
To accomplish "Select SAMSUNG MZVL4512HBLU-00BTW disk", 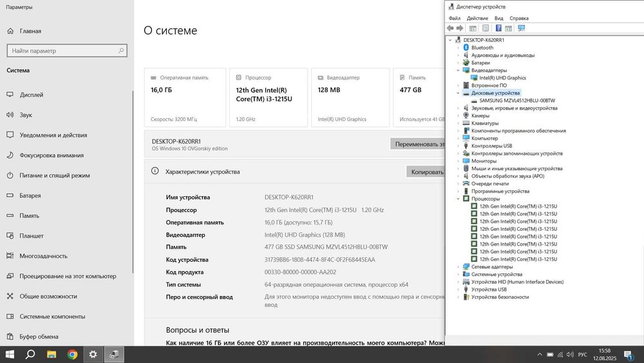I will pos(517,101).
